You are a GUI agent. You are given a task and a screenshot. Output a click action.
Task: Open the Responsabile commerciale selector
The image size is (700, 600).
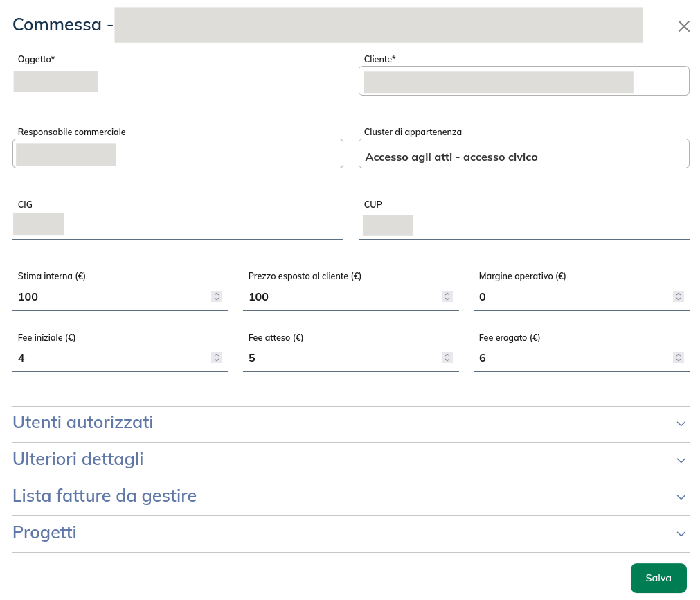(x=177, y=154)
